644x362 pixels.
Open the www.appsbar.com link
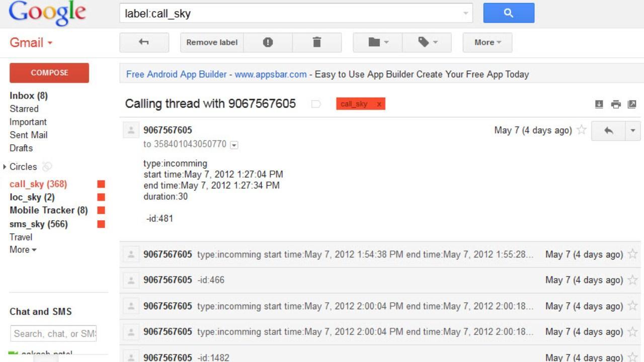point(271,74)
